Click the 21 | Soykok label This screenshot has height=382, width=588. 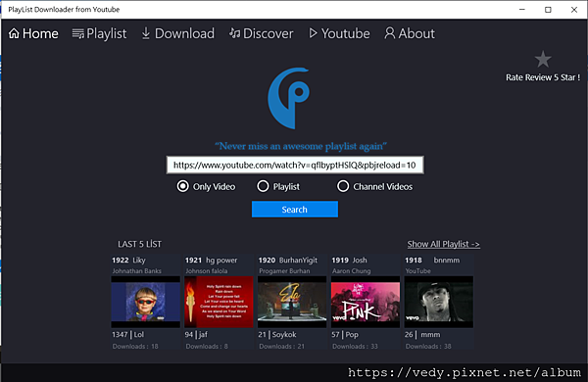(x=277, y=334)
